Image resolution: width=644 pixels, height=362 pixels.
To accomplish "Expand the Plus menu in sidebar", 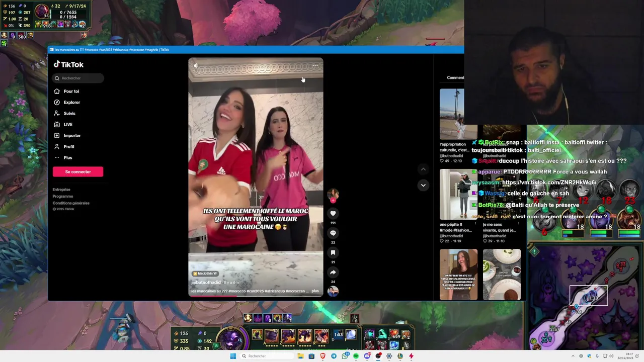I will (x=68, y=158).
